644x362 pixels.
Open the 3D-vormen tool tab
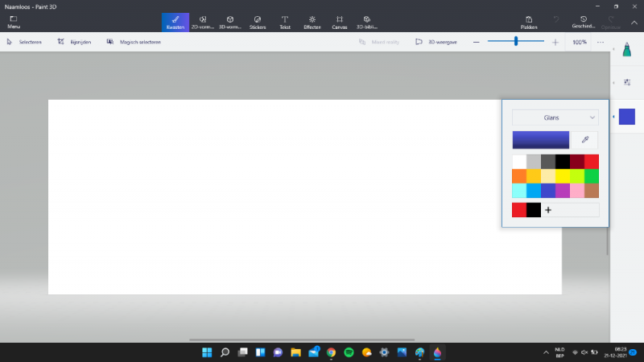click(x=230, y=22)
